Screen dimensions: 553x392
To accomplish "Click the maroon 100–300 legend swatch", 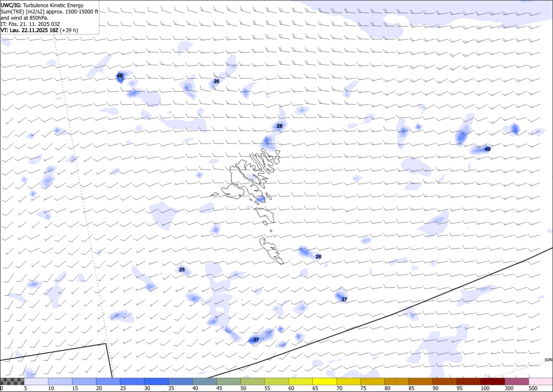I will (x=492, y=381).
